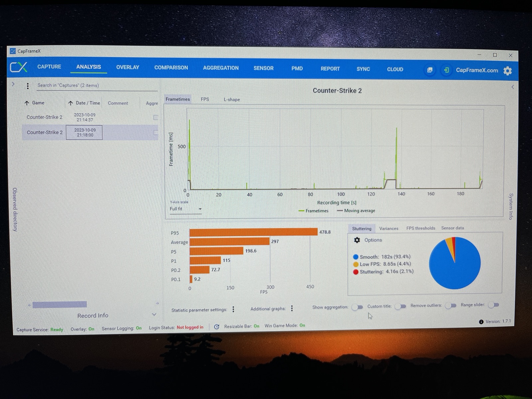The height and width of the screenshot is (399, 532).
Task: Sort by Date / Time column arrow
Action: coord(70,103)
